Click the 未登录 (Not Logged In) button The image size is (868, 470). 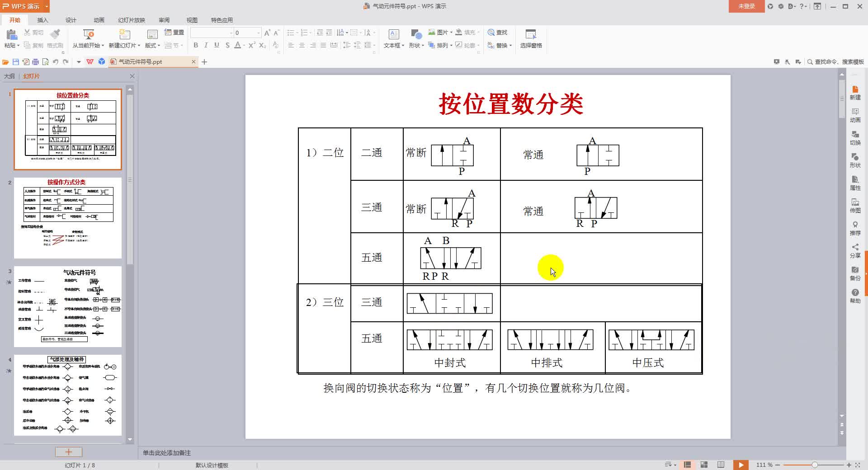click(x=746, y=7)
